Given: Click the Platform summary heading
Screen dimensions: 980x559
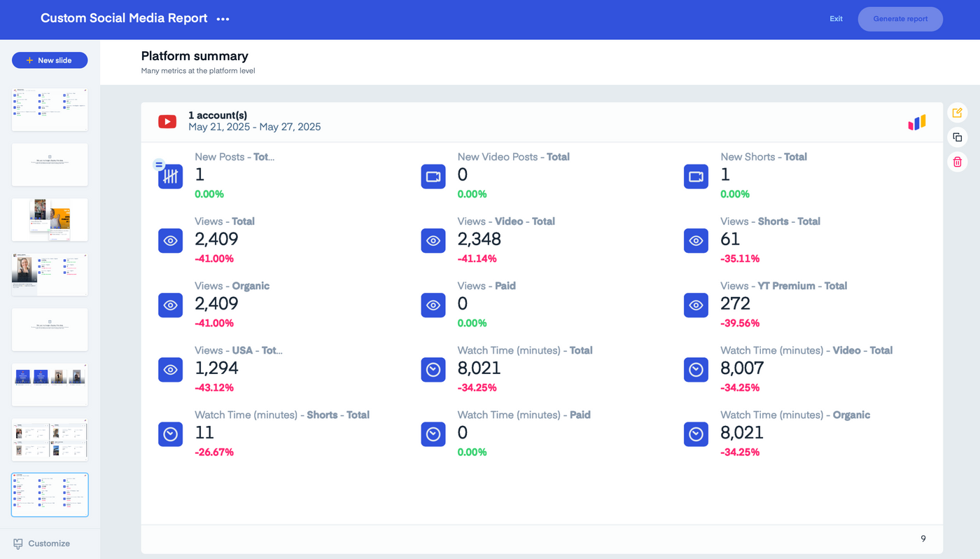Looking at the screenshot, I should (x=195, y=56).
